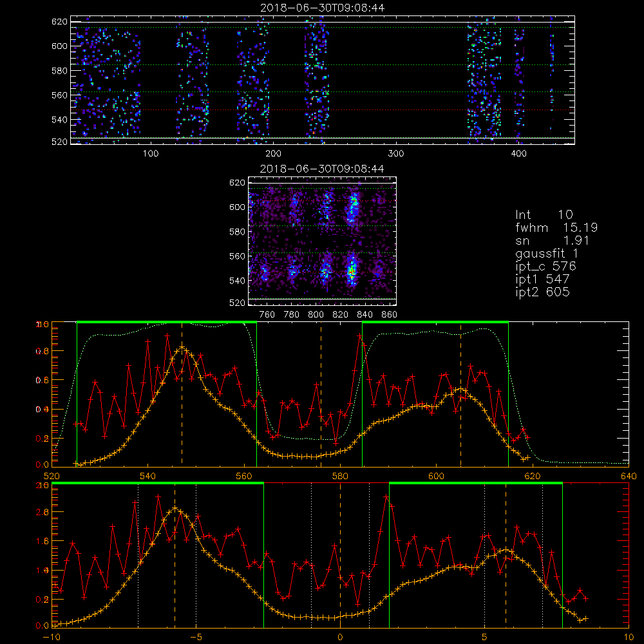Select the 'ipt_c 576' readout text
Image resolution: width=644 pixels, height=644 pixels.
[x=546, y=267]
